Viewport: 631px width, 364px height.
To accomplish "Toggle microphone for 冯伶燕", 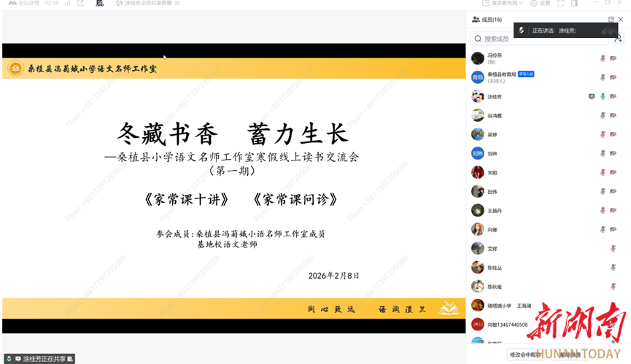I will click(603, 58).
